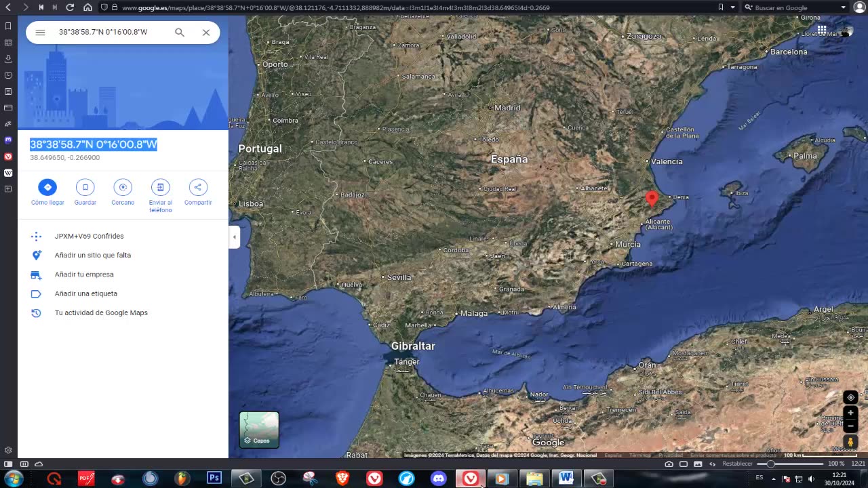This screenshot has width=868, height=488.
Task: Reload the current page
Action: (x=71, y=7)
